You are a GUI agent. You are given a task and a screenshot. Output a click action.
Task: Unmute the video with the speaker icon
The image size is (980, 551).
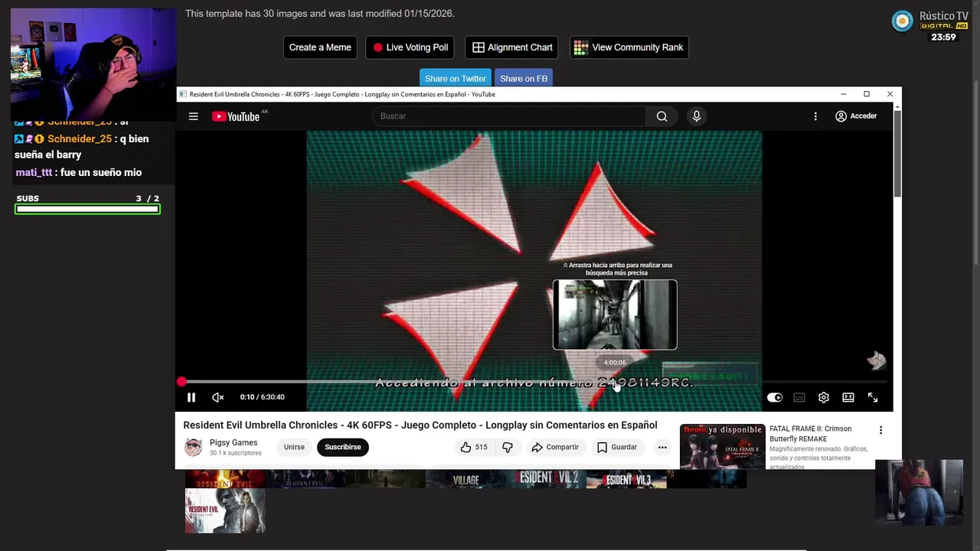(x=217, y=397)
